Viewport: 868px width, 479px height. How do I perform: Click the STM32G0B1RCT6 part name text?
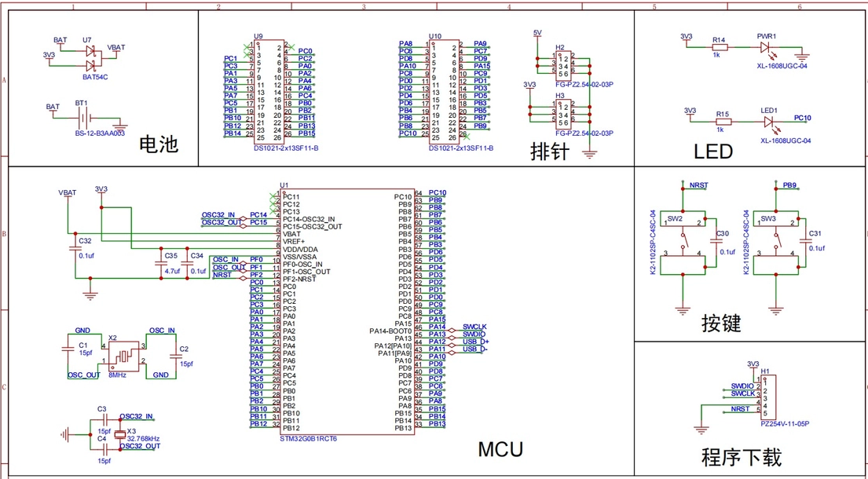[309, 438]
